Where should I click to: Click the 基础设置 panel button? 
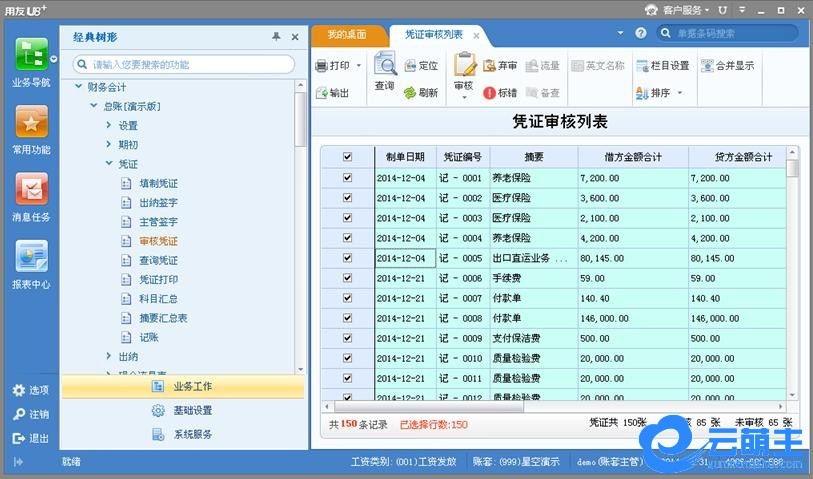[192, 410]
